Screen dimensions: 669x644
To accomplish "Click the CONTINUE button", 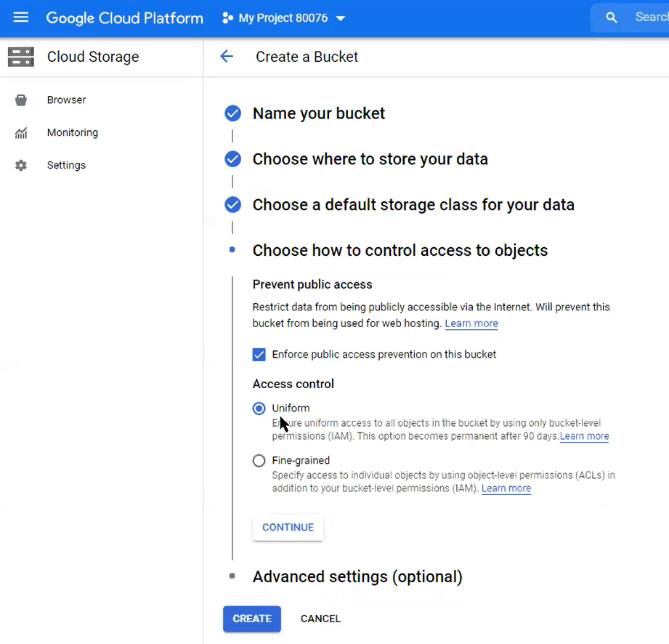I will 288,528.
